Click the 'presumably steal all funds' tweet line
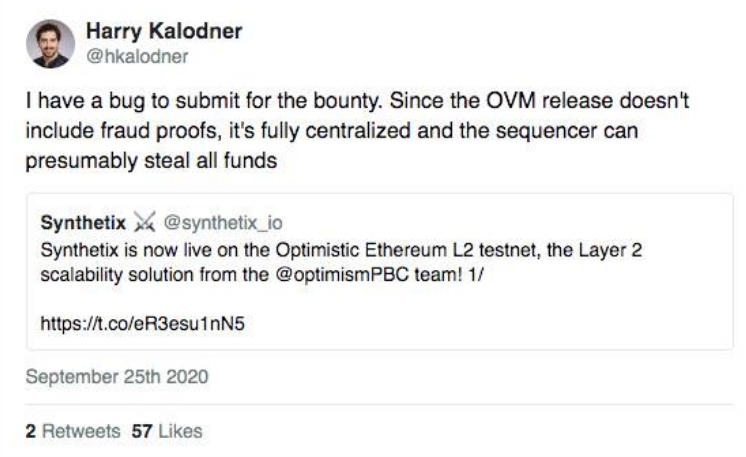 (151, 161)
